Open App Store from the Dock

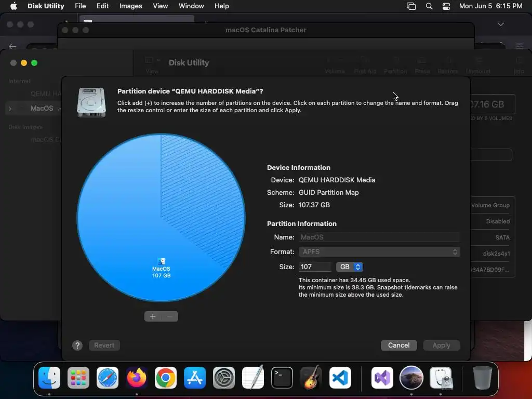coord(195,378)
